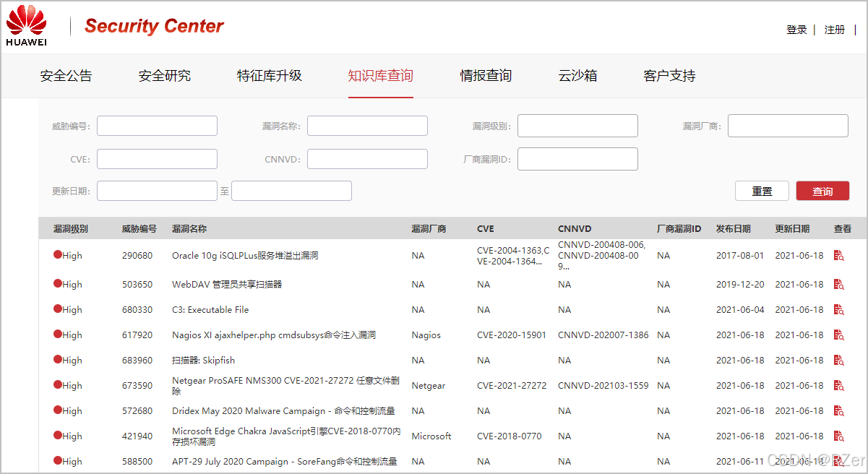Select the 知识库查询 tab
868x474 pixels.
[380, 76]
